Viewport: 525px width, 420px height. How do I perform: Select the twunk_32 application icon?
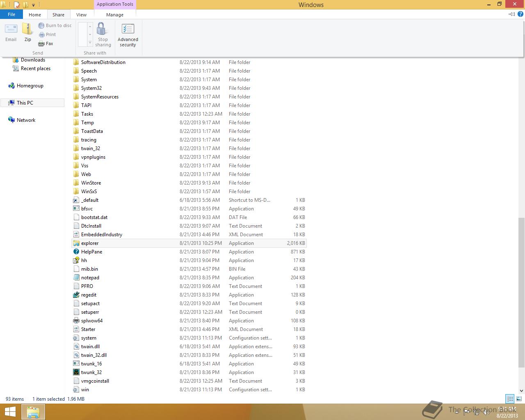(x=76, y=372)
